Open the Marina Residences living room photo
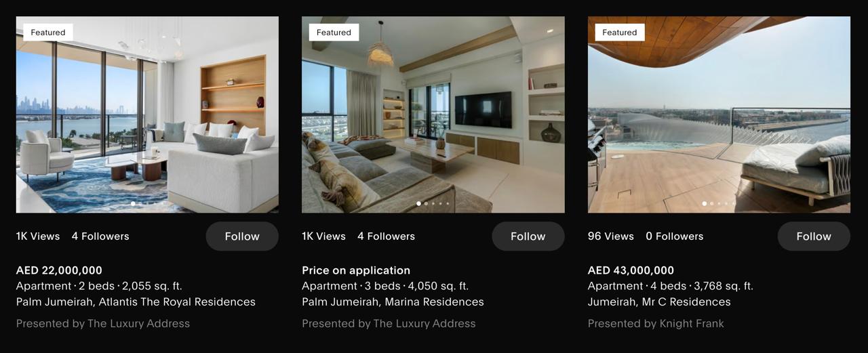Image resolution: width=868 pixels, height=353 pixels. tap(433, 115)
